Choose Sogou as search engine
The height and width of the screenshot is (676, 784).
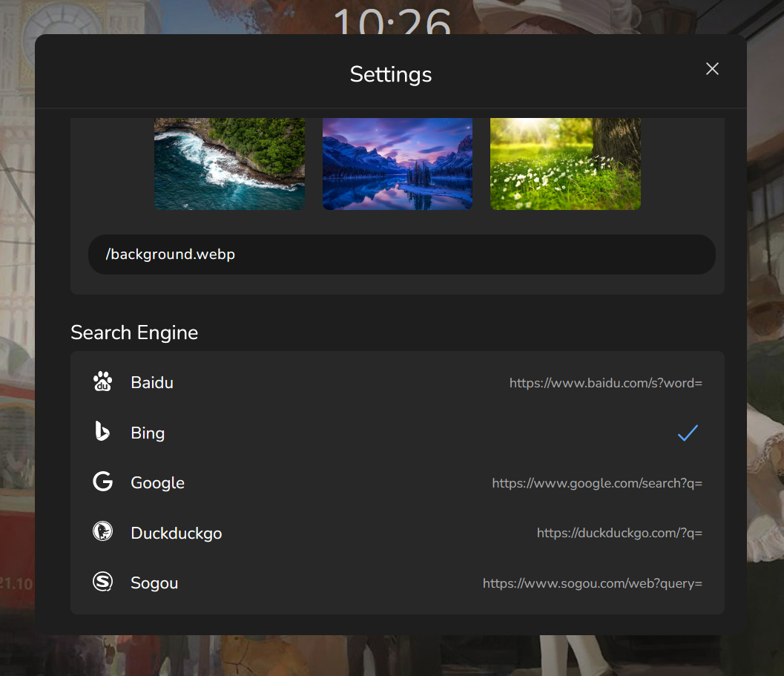398,583
